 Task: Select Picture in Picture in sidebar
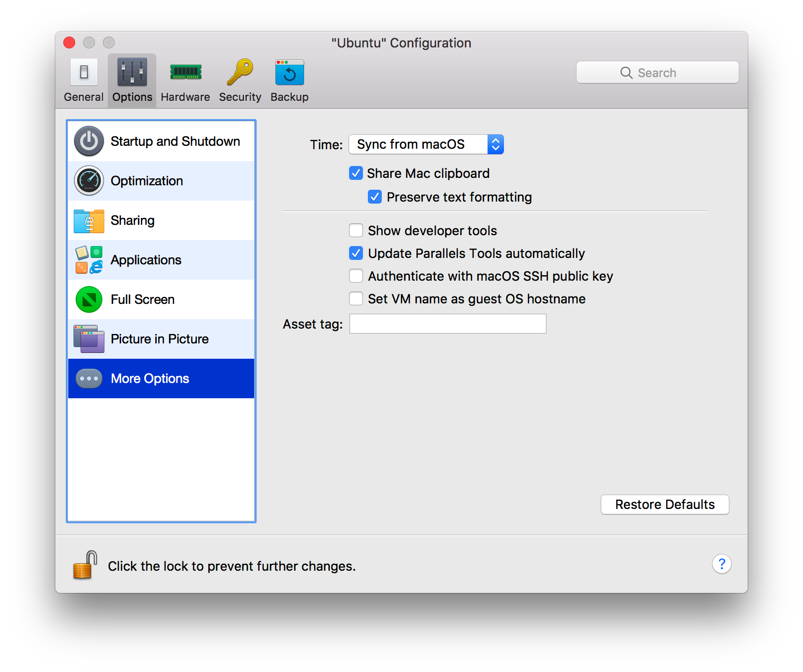click(161, 339)
